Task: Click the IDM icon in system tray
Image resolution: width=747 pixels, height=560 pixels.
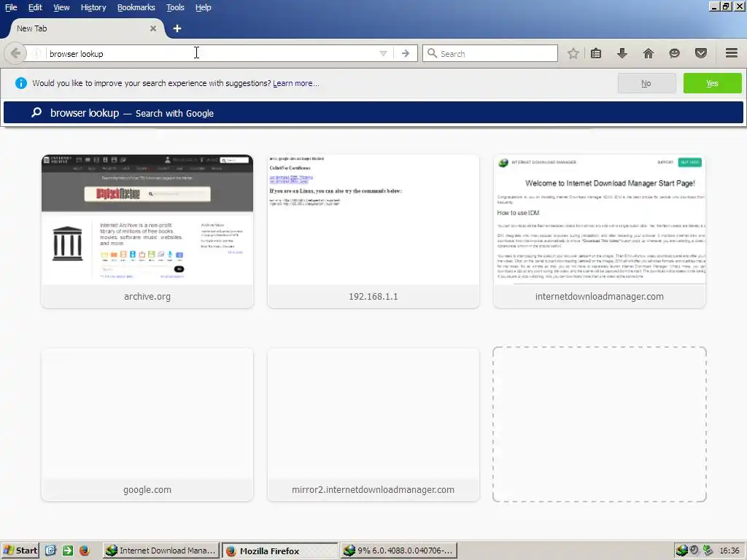Action: 682,551
